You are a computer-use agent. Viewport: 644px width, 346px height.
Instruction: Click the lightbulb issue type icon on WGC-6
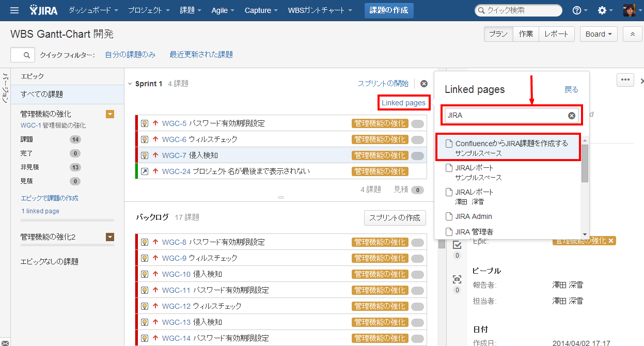click(145, 139)
